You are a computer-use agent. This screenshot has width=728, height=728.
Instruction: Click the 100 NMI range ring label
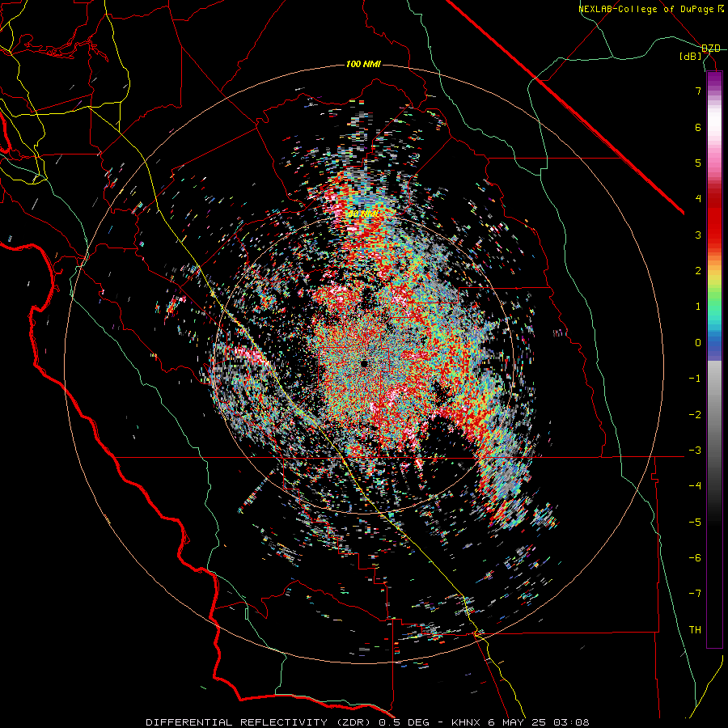(x=363, y=64)
